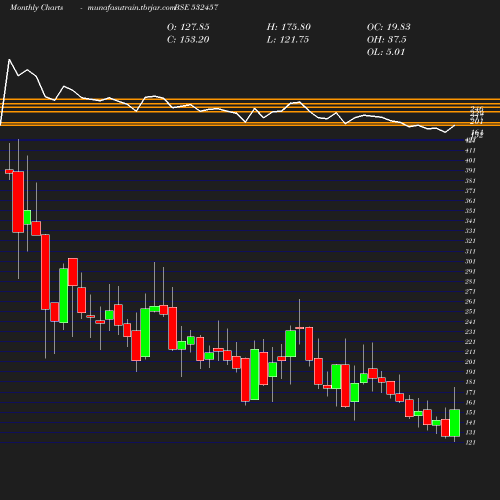Viewport: 500px width, 500px height.
Task: Click the 311 price axis label
Action: pyautogui.click(x=470, y=252)
